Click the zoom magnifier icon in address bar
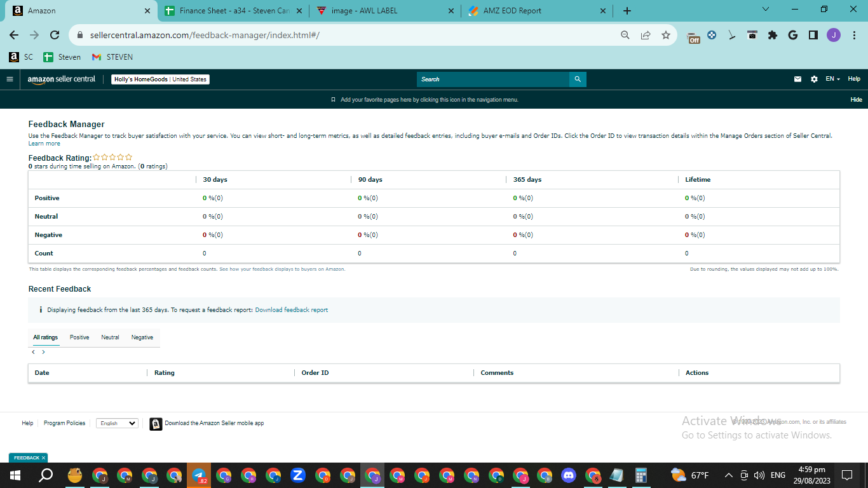Screen dimensions: 868x488 (x=625, y=36)
